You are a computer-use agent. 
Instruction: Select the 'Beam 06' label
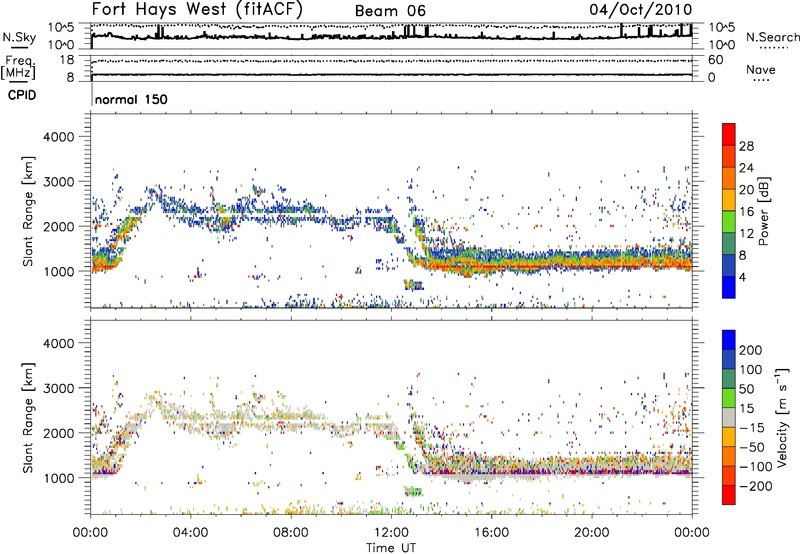[390, 11]
